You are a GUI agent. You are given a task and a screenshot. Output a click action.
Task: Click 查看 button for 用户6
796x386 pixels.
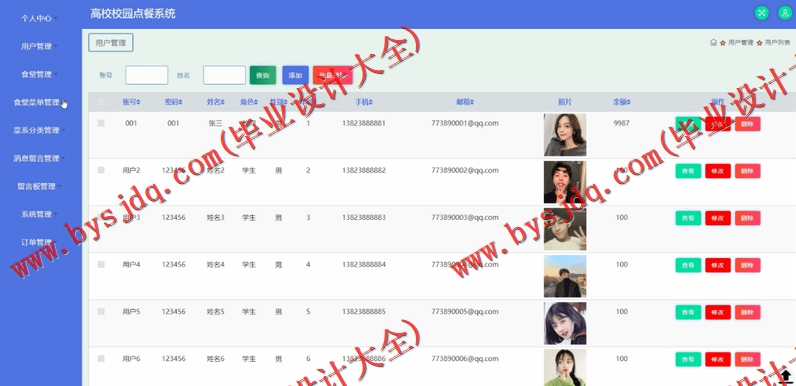(688, 359)
